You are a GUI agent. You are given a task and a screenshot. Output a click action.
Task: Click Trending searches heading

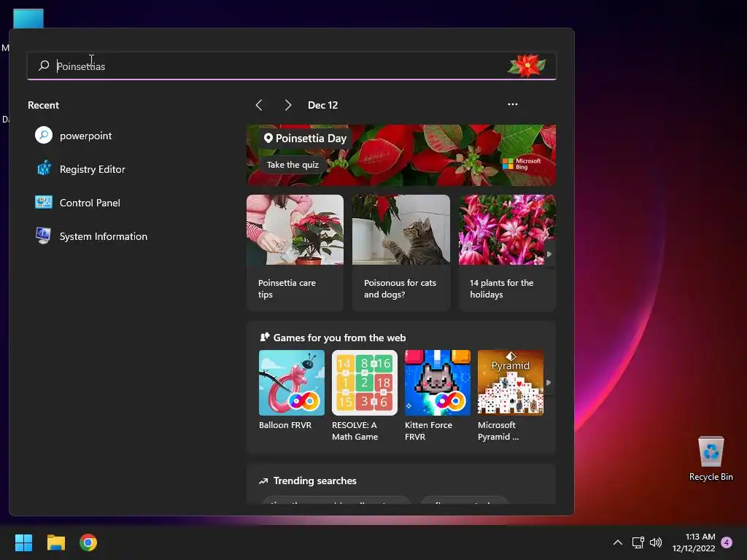click(314, 481)
